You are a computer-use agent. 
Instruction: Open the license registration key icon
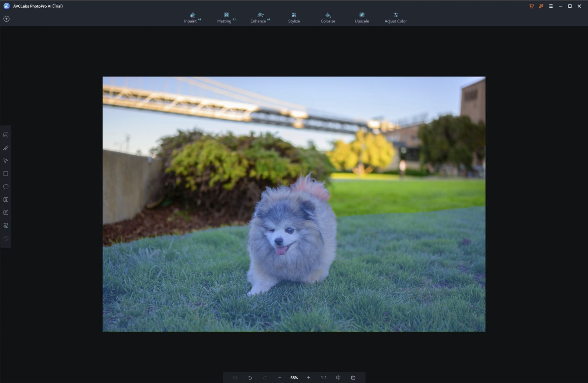[540, 6]
